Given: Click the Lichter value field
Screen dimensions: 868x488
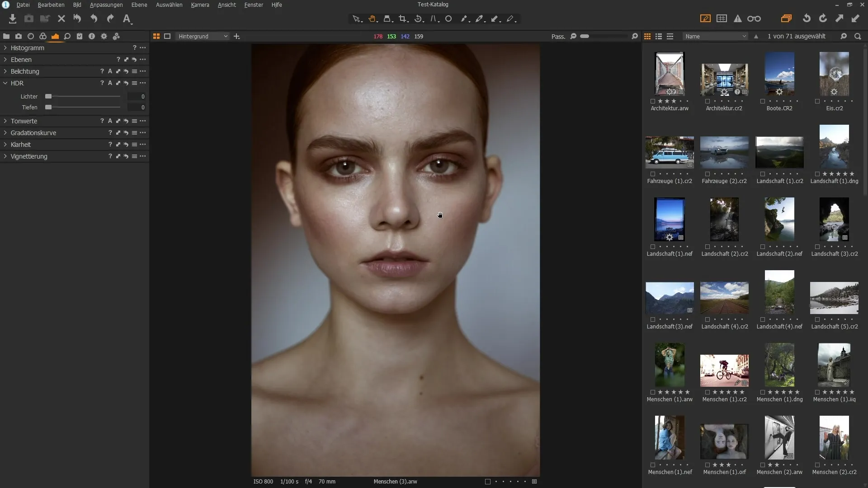Looking at the screenshot, I should click(x=137, y=96).
